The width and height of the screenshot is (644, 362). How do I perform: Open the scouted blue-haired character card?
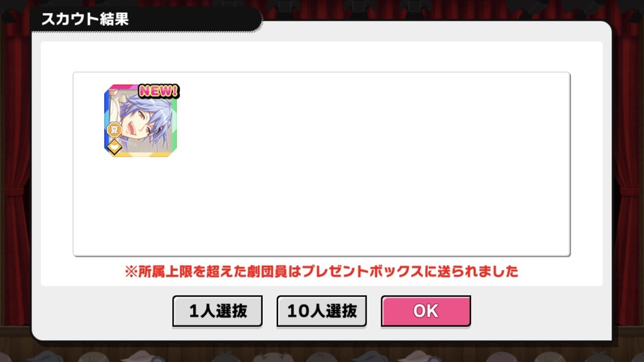pos(140,121)
